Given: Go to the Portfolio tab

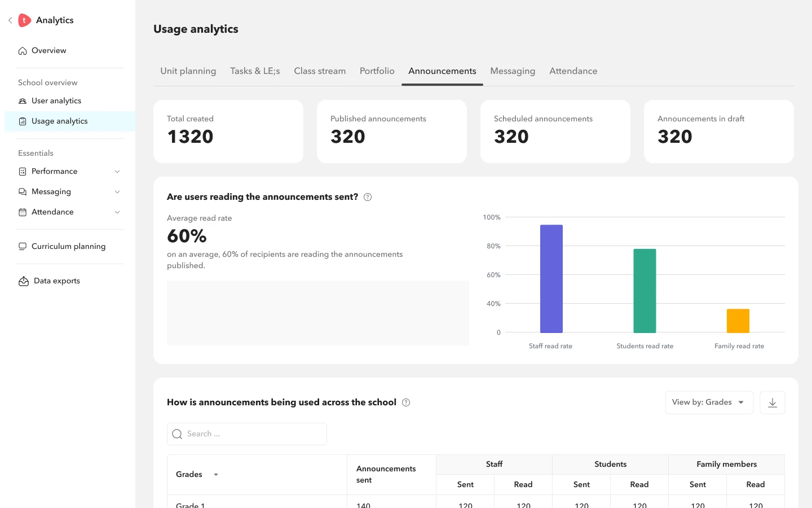Looking at the screenshot, I should [x=377, y=71].
